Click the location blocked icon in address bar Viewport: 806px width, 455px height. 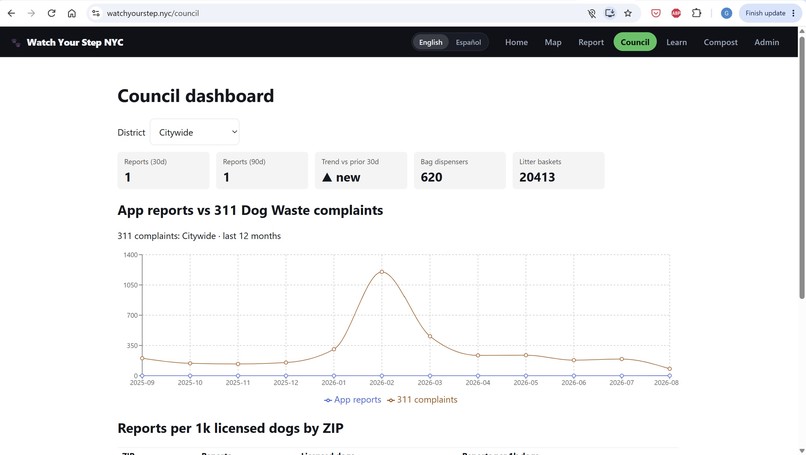(x=592, y=13)
